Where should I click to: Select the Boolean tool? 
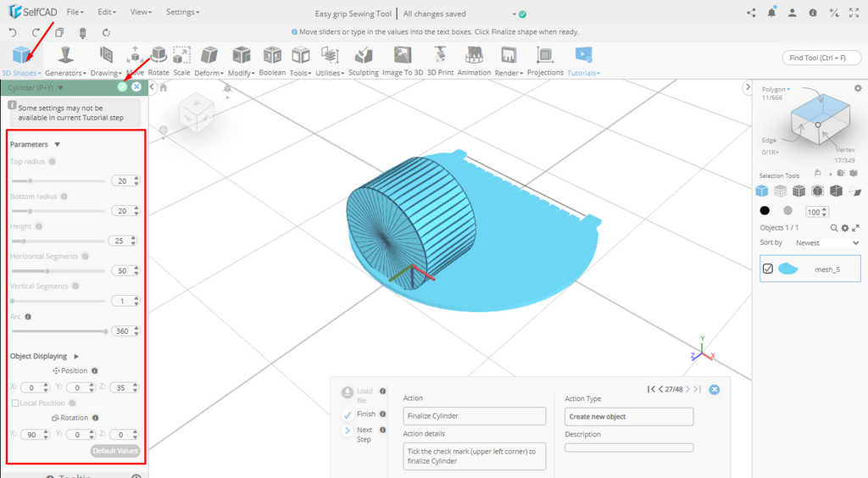pos(272,61)
